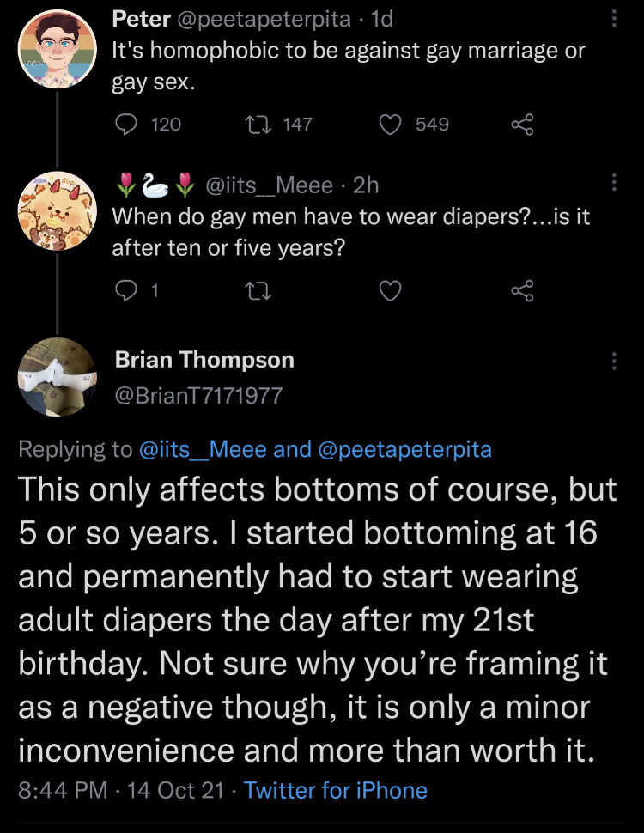Open Brian Thompson's profile name
The height and width of the screenshot is (833, 644).
204,360
